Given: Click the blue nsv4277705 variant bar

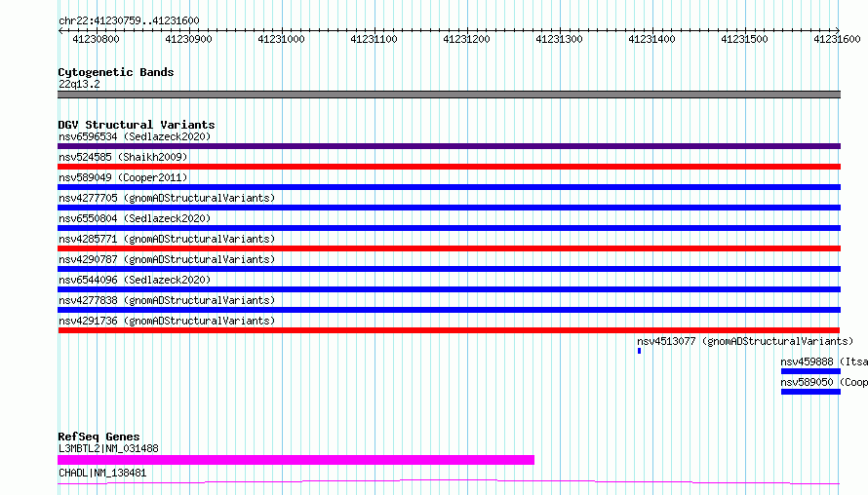Looking at the screenshot, I should 449,208.
